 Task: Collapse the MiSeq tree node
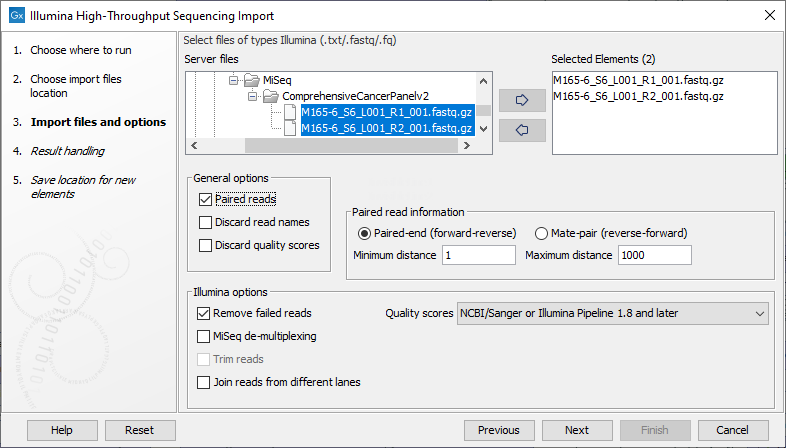click(x=233, y=80)
